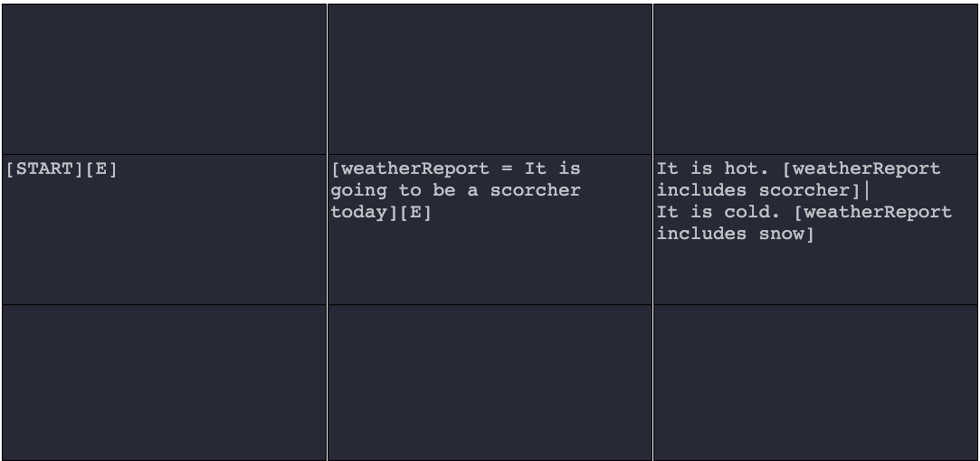Click weatherReport on the 'It is cold' line
Viewport: 980px width, 461px height.
tap(878, 212)
